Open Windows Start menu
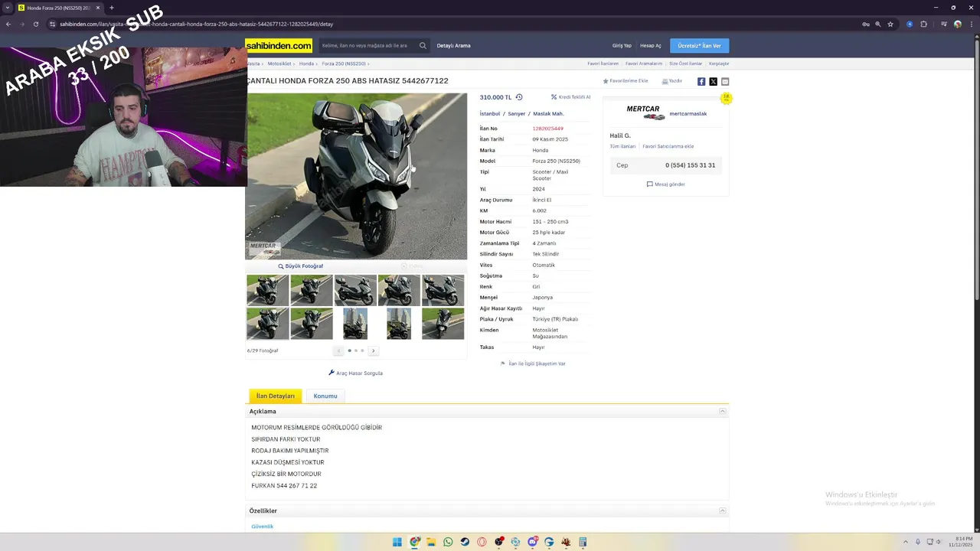This screenshot has width=980, height=551. point(397,542)
